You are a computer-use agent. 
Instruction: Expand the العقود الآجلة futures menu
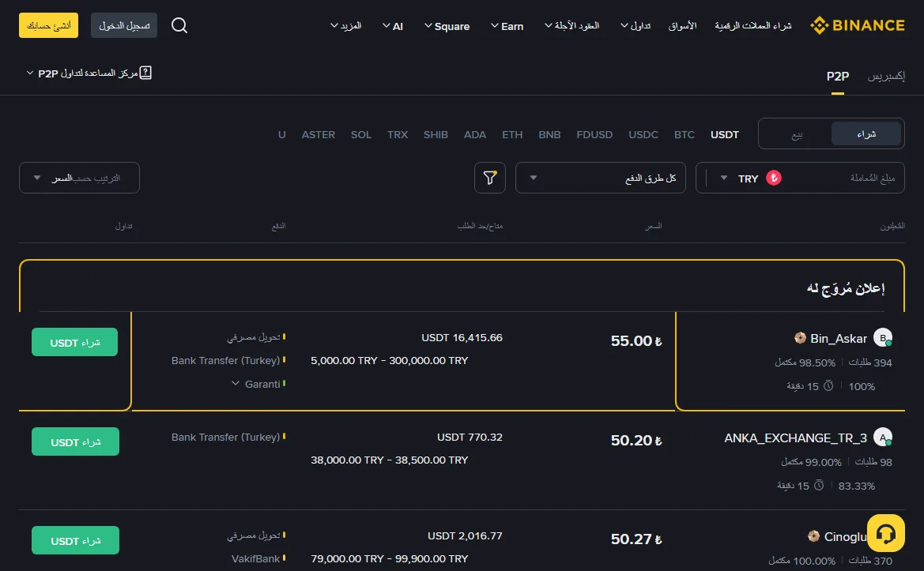(571, 26)
